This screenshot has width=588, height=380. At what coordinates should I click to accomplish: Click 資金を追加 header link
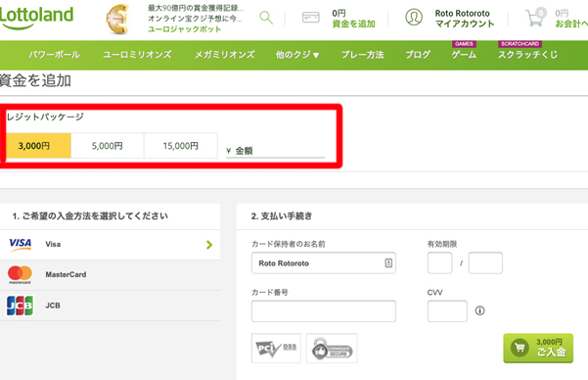353,24
